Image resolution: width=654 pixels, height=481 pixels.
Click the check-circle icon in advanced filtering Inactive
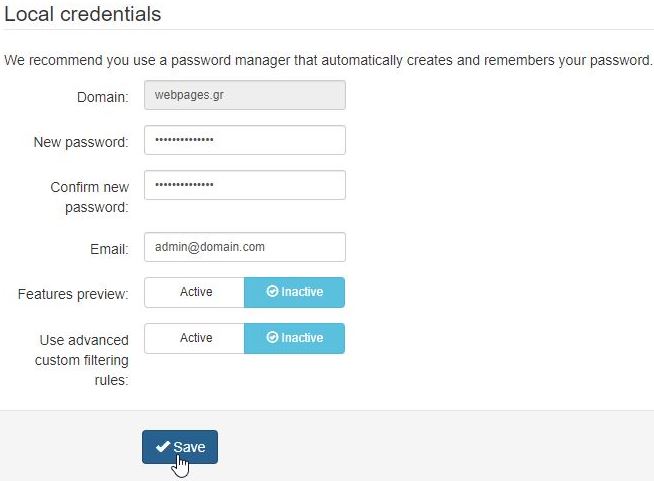click(x=272, y=338)
